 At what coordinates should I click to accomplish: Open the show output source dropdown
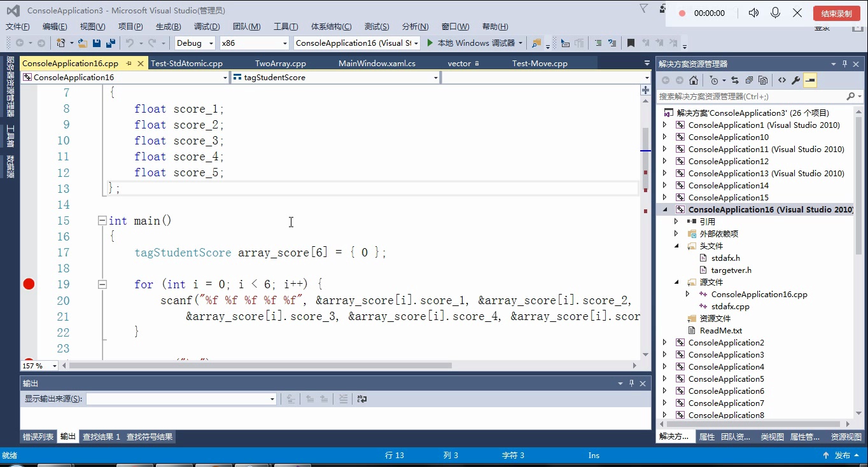pyautogui.click(x=181, y=399)
